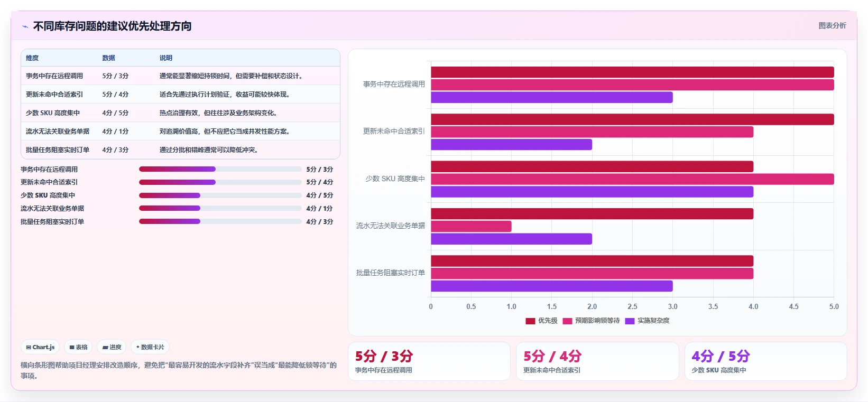Click the header icon beside the title
The image size is (868, 402).
[25, 26]
